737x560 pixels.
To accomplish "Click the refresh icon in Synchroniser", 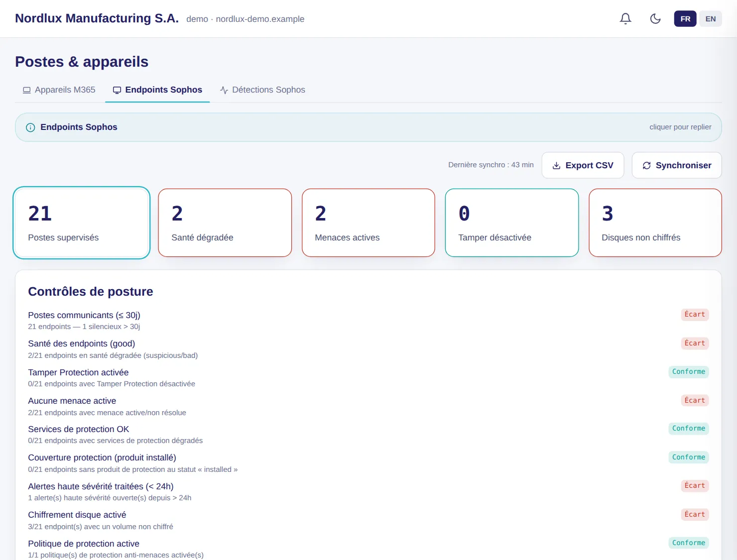I will [x=647, y=166].
